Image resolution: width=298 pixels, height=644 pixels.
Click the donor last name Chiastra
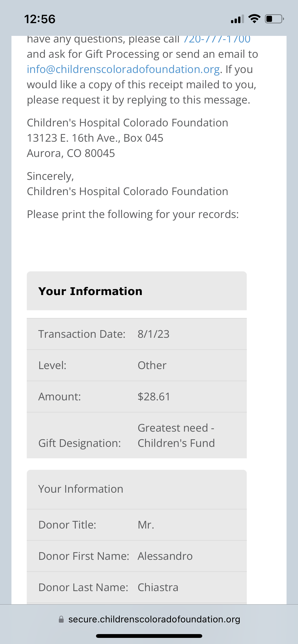(x=158, y=588)
